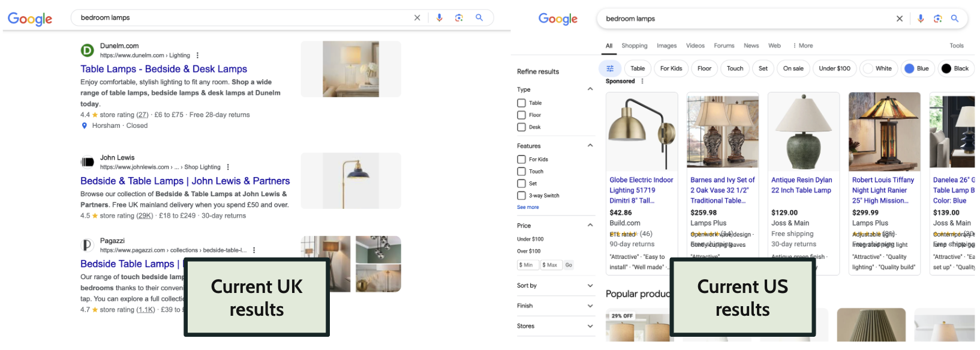Expand the Sort by section
Viewport: 980px width, 350px height.
tap(590, 286)
